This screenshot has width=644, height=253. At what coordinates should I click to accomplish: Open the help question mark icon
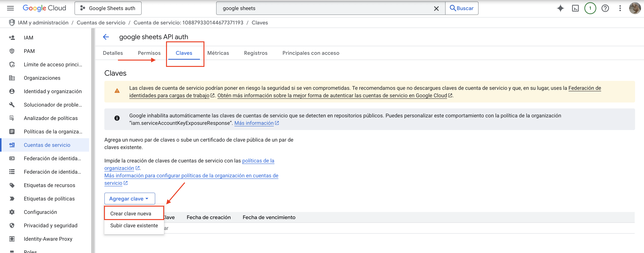pyautogui.click(x=605, y=8)
